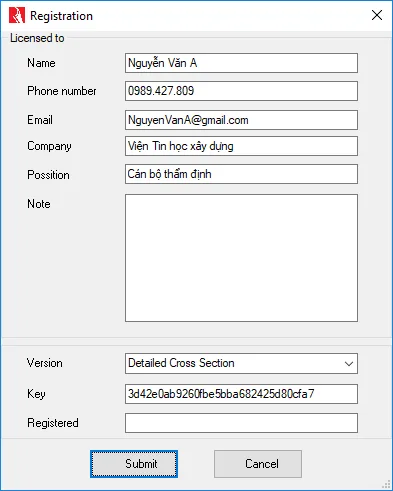Close the Registration dialog
Image resolution: width=393 pixels, height=491 pixels.
[377, 15]
